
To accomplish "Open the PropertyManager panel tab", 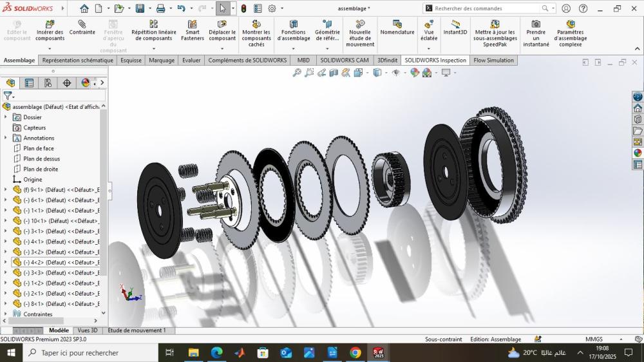I will coord(29,83).
